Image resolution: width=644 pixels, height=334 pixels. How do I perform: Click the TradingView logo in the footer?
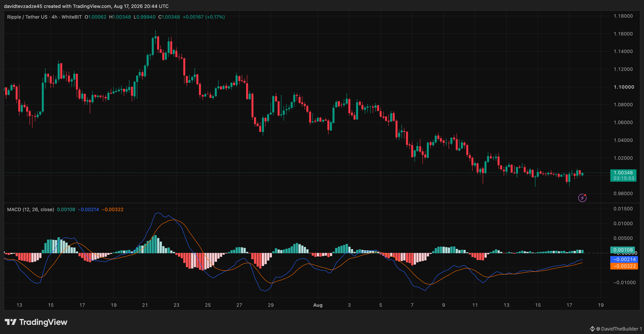tap(36, 322)
